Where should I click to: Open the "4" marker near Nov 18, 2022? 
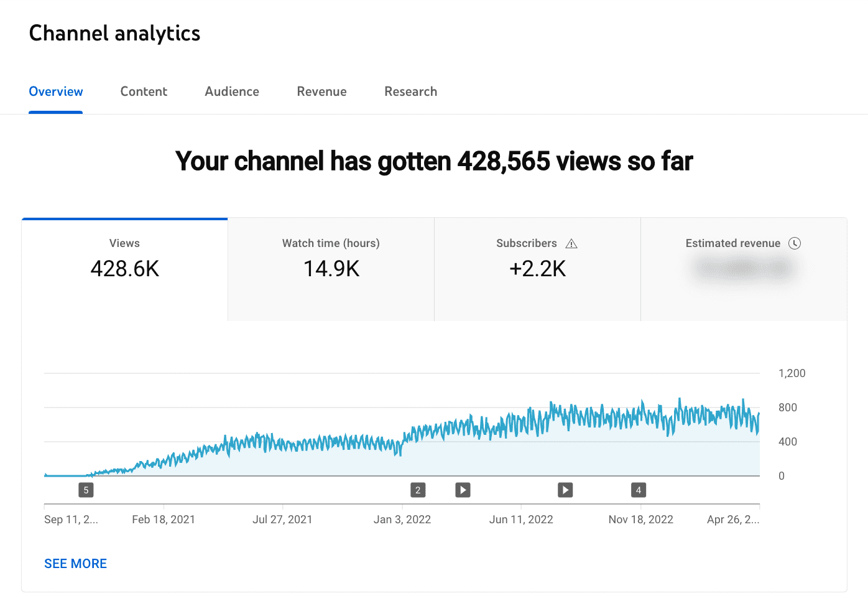638,490
